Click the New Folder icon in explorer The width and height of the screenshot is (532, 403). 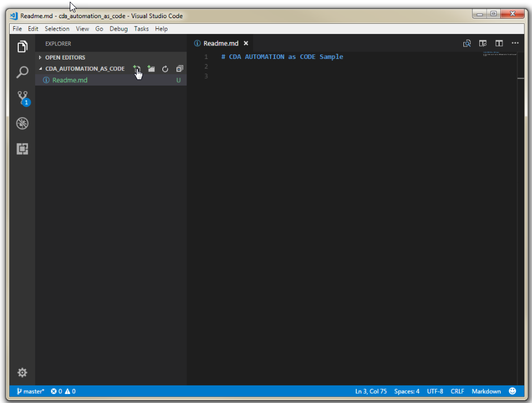(151, 69)
